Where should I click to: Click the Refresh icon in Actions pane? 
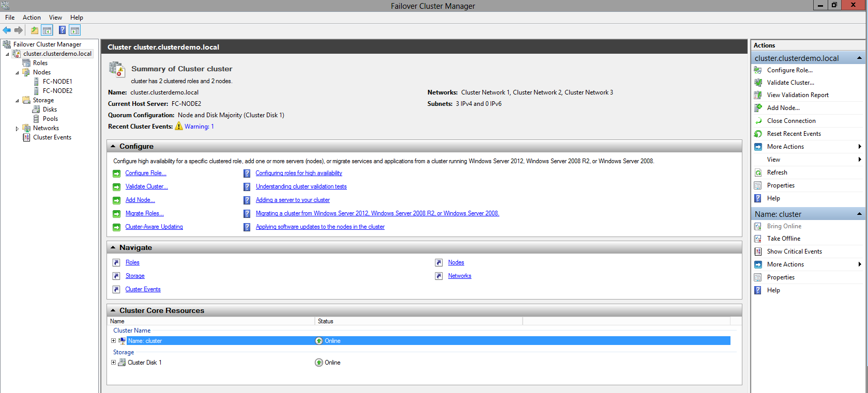tap(758, 172)
